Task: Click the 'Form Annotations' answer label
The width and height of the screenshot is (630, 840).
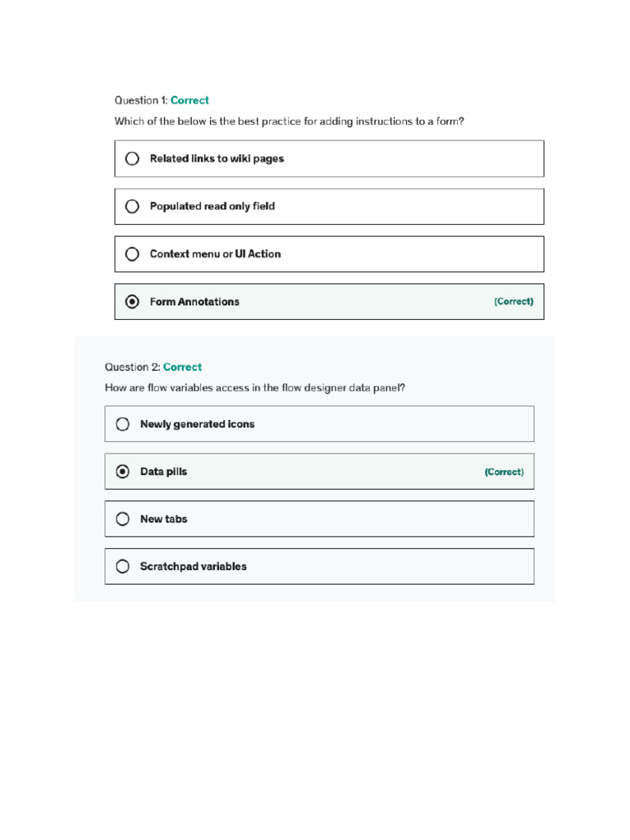Action: coord(194,302)
